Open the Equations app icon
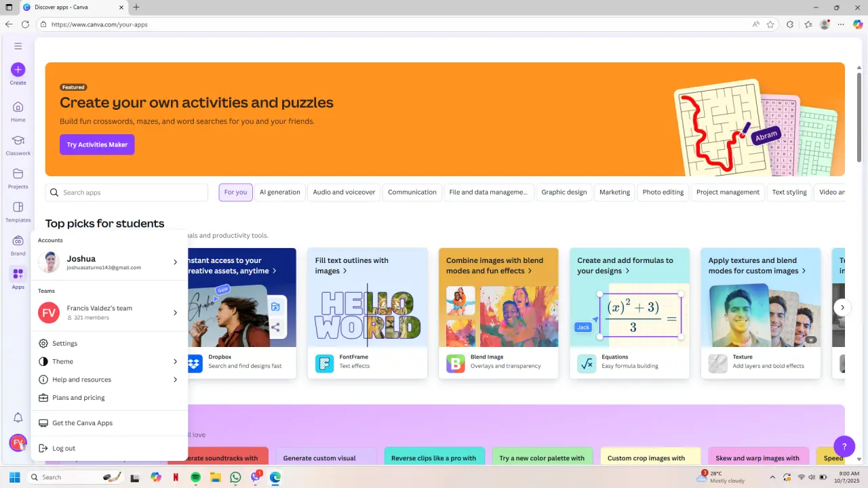Screen dimensions: 868x488 click(x=587, y=363)
